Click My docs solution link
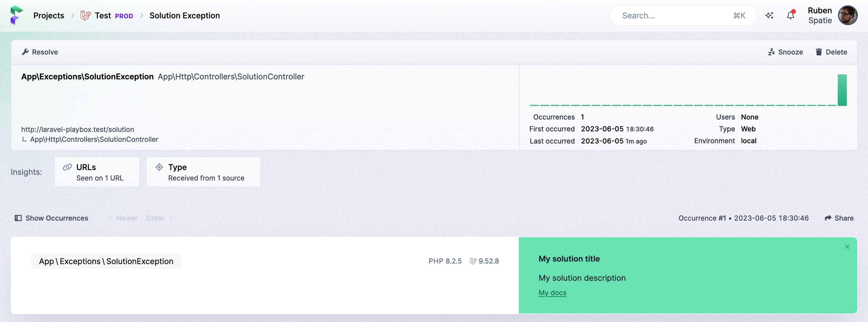Viewport: 868px width, 322px height. tap(552, 293)
